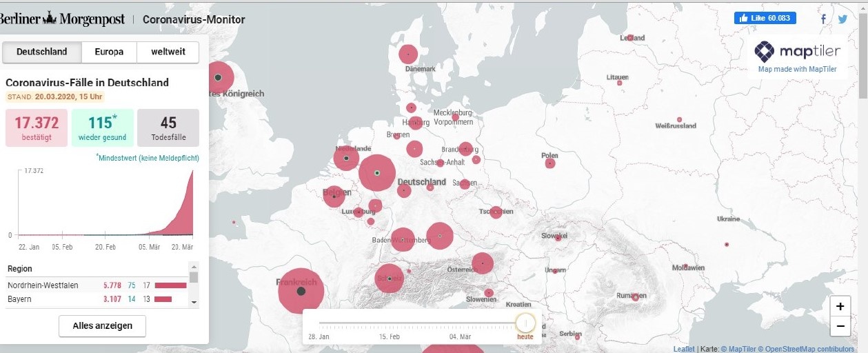
Task: Open the Twitter share icon
Action: tap(842, 19)
